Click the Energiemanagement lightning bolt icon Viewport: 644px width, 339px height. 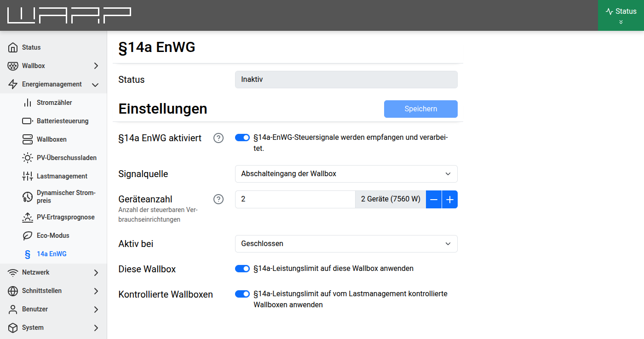(x=13, y=84)
